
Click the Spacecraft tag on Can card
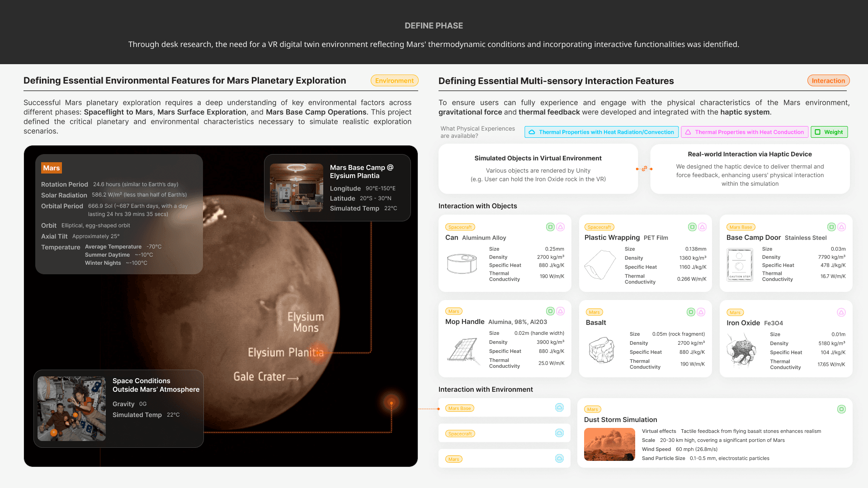[x=460, y=227]
